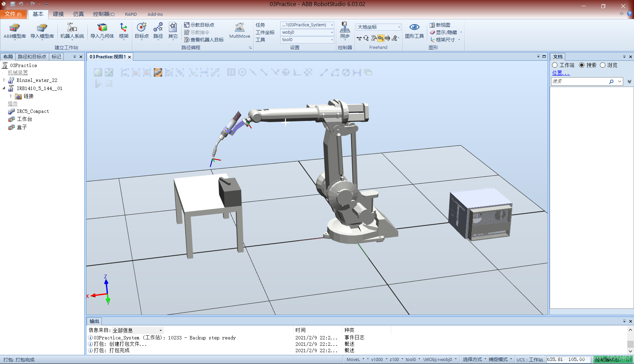Click the 显示/隐藏 button
Viewport: 634px width, 364px height.
coord(443,32)
